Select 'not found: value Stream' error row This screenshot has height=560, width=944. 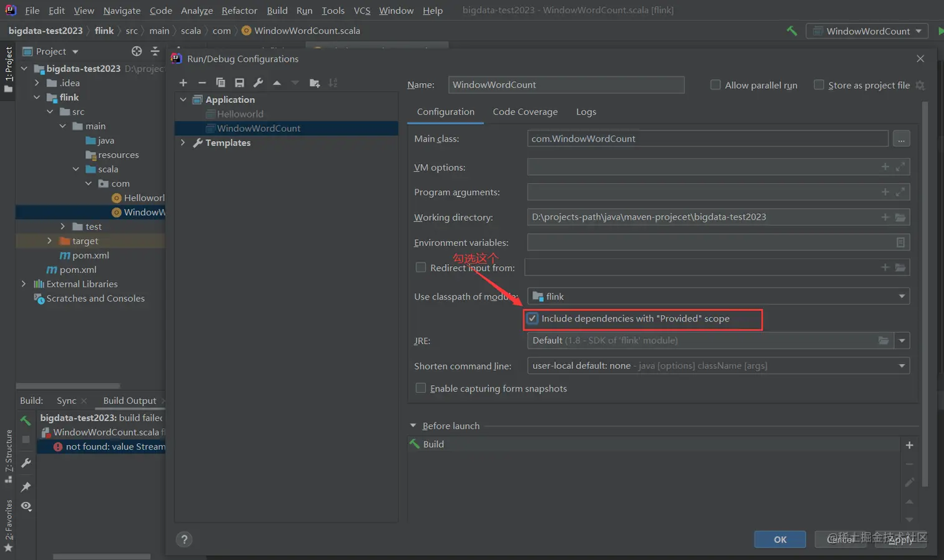click(x=101, y=446)
